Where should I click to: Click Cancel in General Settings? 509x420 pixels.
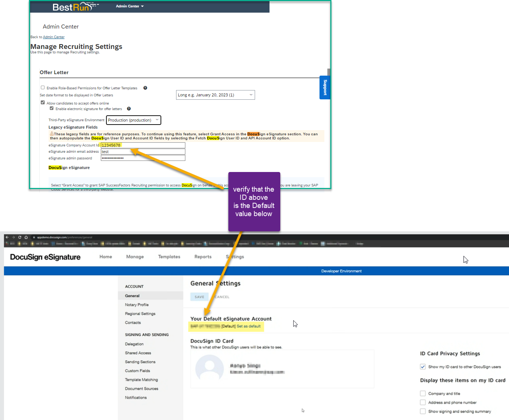[222, 297]
